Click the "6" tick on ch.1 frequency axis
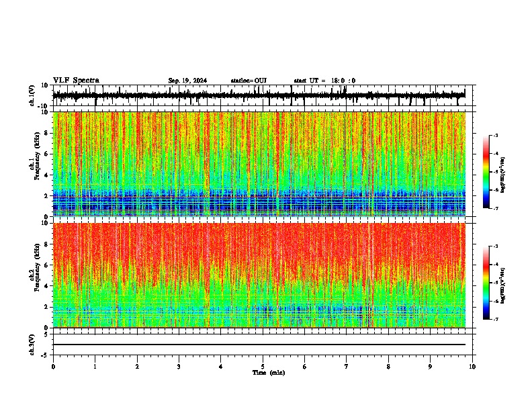The height and width of the screenshot is (411, 532). pos(46,154)
